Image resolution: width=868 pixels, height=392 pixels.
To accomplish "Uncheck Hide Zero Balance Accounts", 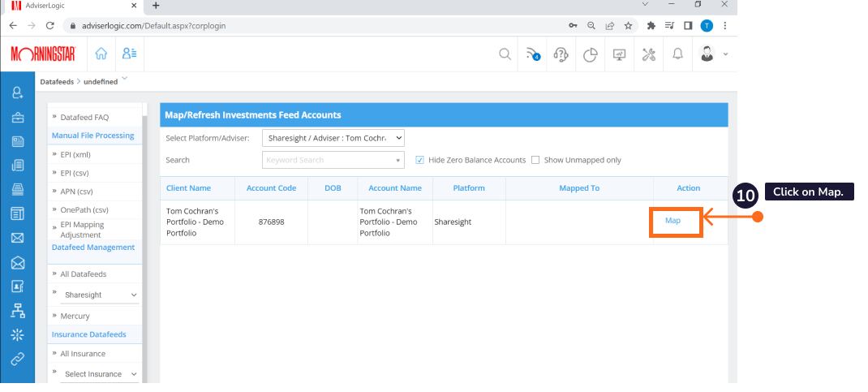I will 419,160.
